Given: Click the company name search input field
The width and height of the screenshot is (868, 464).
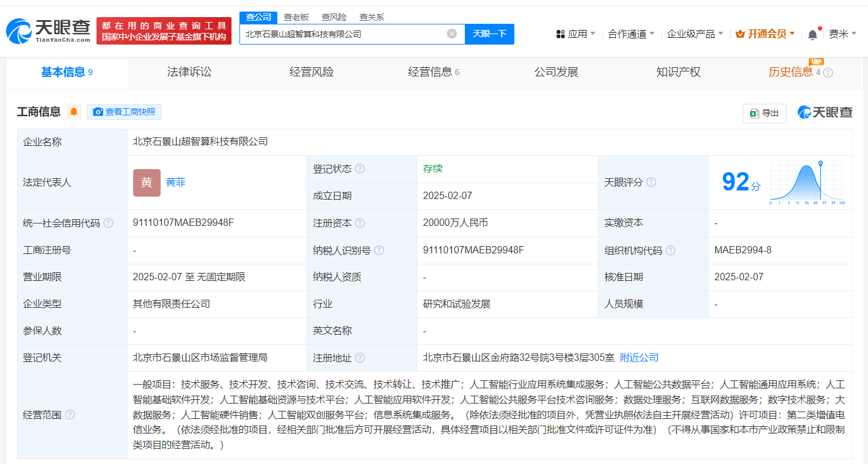Looking at the screenshot, I should pos(342,34).
